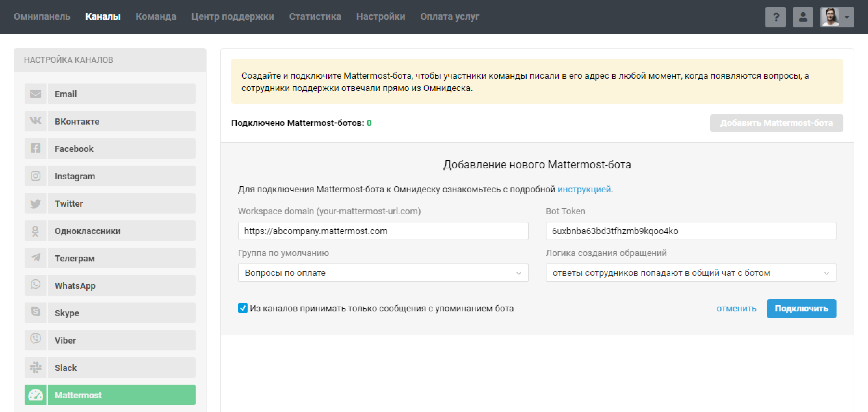Select the ВКонтакте channel
This screenshot has height=412, width=868.
[x=110, y=121]
